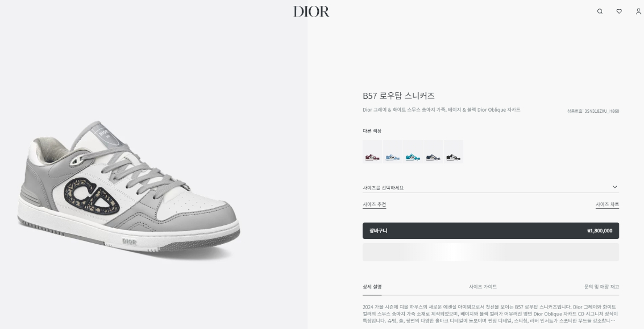Image resolution: width=644 pixels, height=329 pixels.
Task: Open the search magnifier icon
Action: coord(600,11)
